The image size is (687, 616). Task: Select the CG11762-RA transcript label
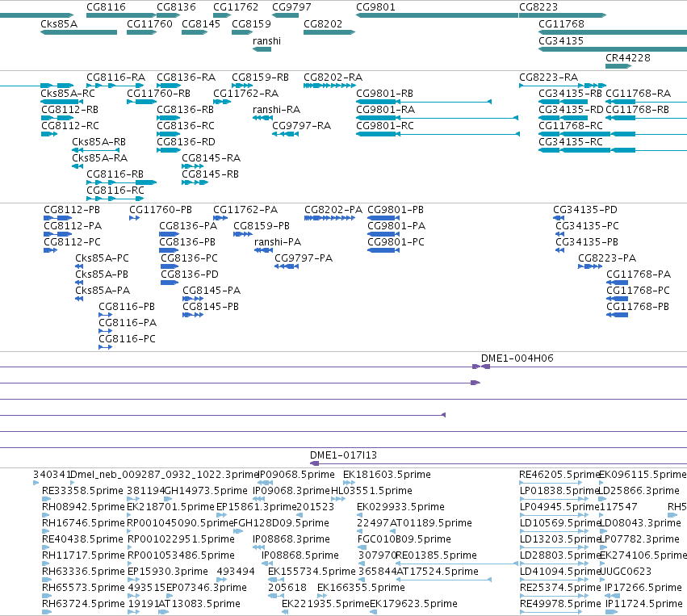(245, 94)
